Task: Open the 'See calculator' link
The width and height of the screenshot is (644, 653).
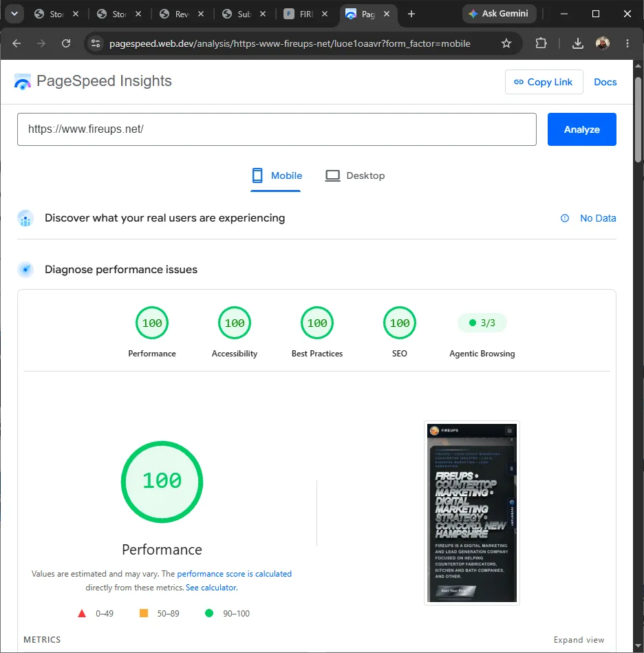Action: click(211, 588)
